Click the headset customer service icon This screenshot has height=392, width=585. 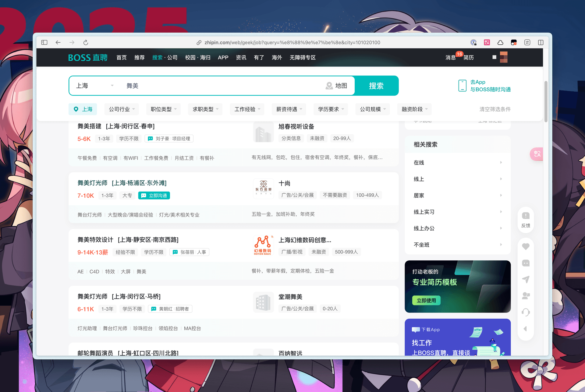pos(526,312)
